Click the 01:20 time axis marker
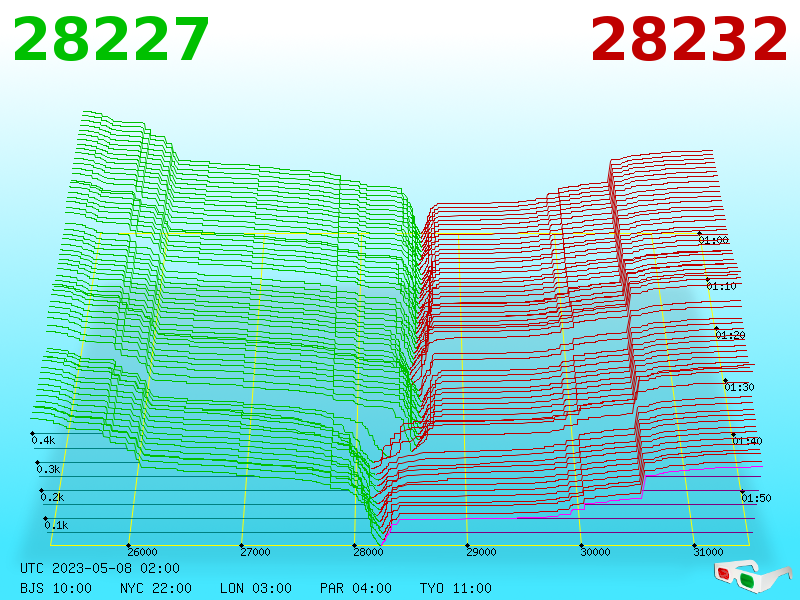The width and height of the screenshot is (800, 600). pyautogui.click(x=731, y=335)
